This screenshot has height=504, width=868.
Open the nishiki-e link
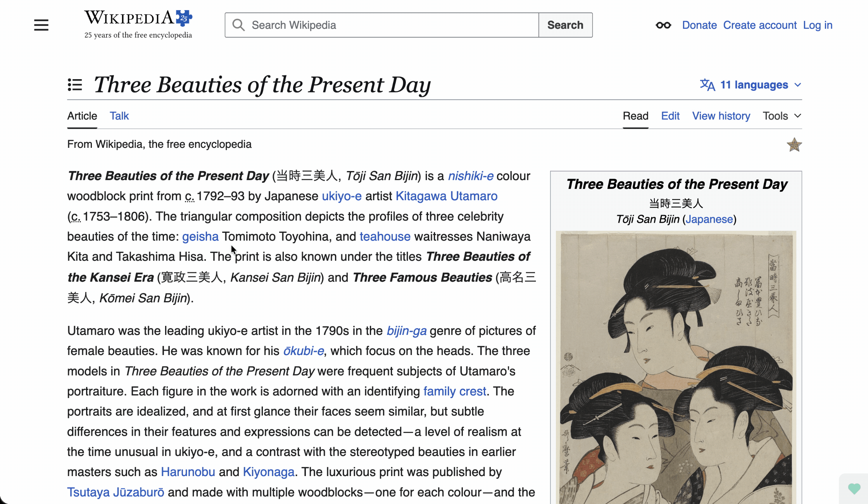[x=471, y=176]
